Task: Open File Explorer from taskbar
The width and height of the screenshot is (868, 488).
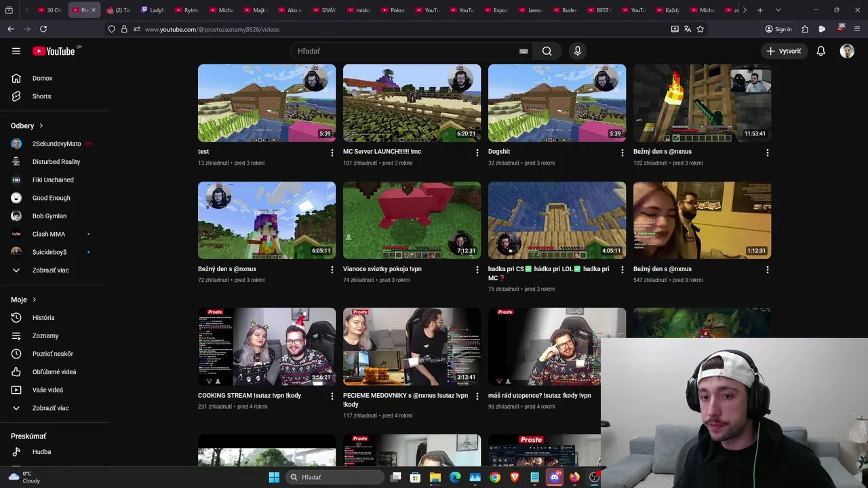Action: click(435, 477)
